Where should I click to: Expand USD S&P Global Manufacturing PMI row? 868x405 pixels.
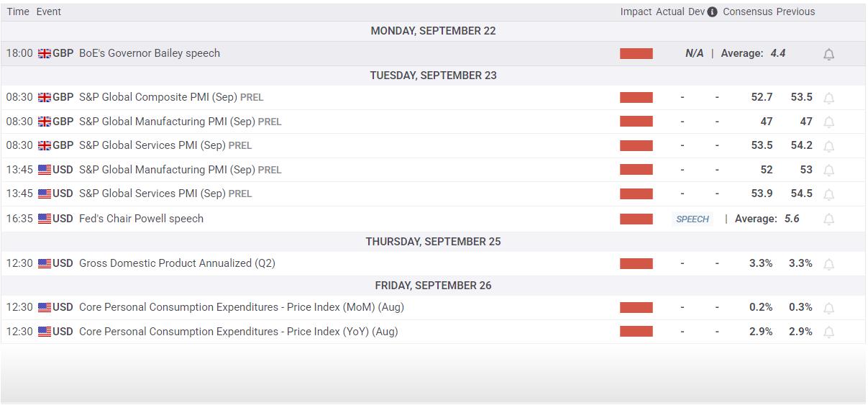(167, 170)
